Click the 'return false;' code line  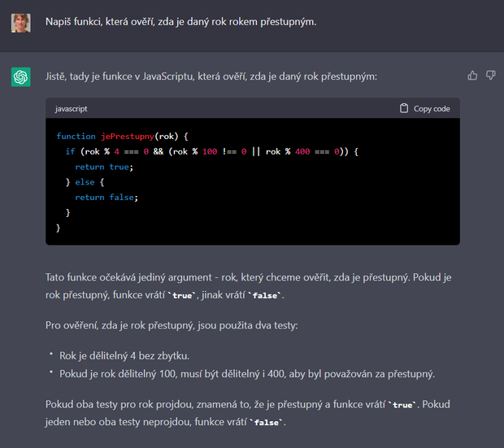(x=106, y=198)
